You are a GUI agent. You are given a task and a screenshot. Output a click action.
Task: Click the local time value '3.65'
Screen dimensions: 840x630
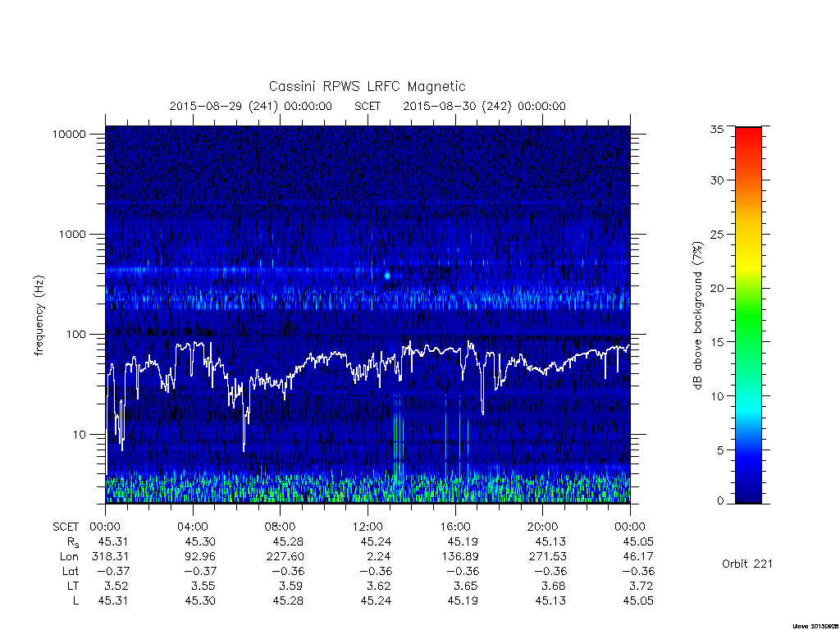click(x=467, y=586)
